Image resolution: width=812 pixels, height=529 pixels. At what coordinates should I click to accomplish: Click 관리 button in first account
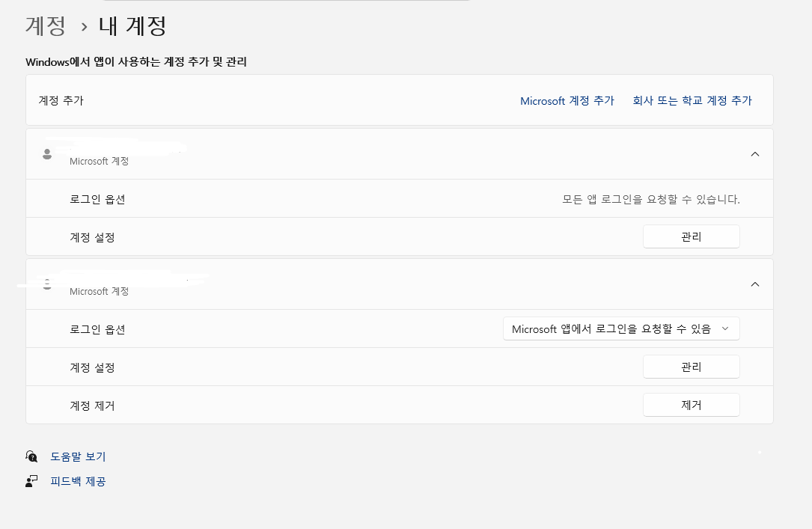click(x=692, y=236)
